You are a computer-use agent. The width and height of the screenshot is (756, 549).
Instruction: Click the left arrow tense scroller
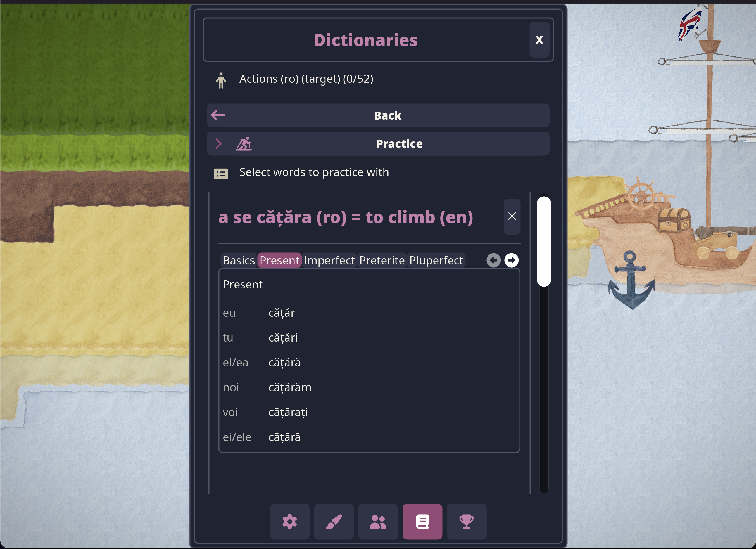point(493,260)
